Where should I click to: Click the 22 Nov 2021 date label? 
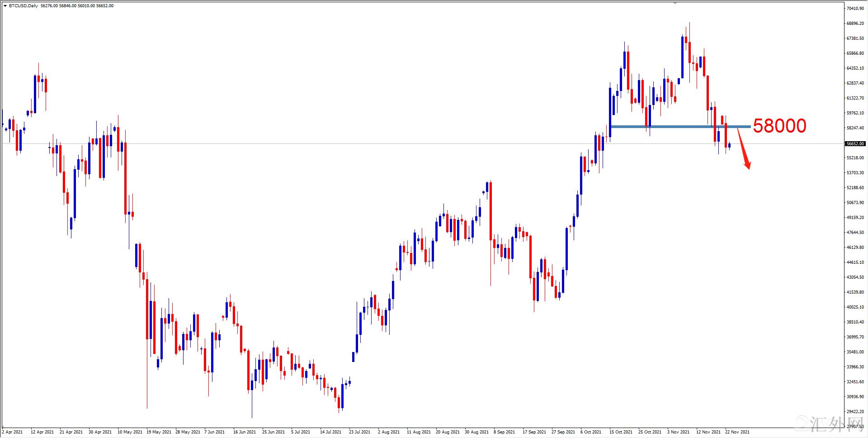[x=737, y=432]
